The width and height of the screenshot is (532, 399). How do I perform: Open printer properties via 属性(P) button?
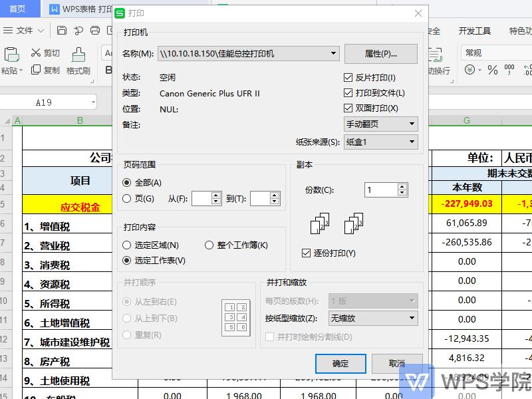(380, 54)
